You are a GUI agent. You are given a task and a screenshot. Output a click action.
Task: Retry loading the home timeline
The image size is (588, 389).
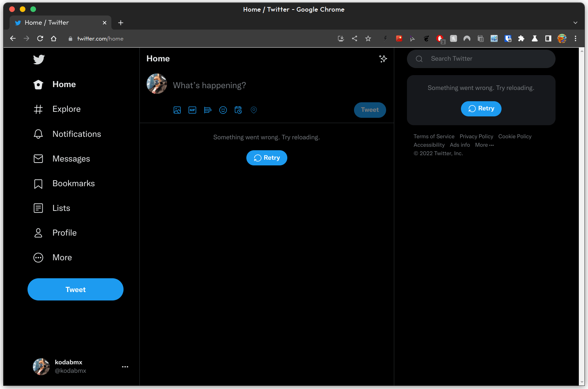[x=267, y=158]
